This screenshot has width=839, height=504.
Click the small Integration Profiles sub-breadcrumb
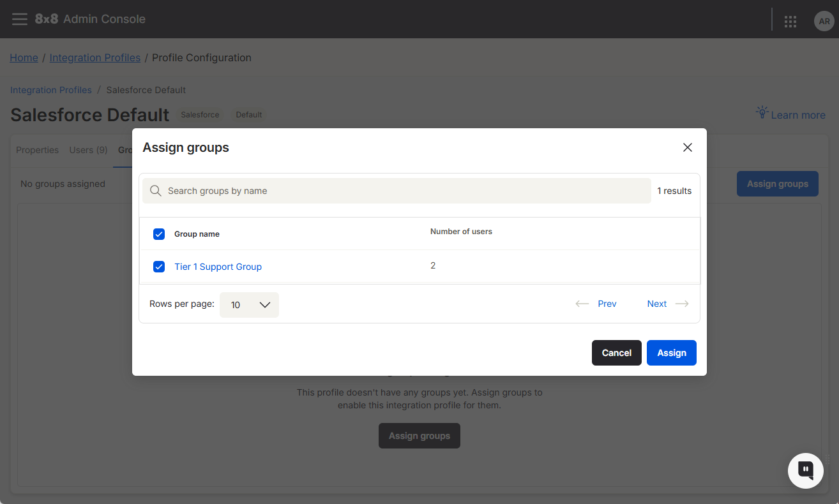click(51, 90)
